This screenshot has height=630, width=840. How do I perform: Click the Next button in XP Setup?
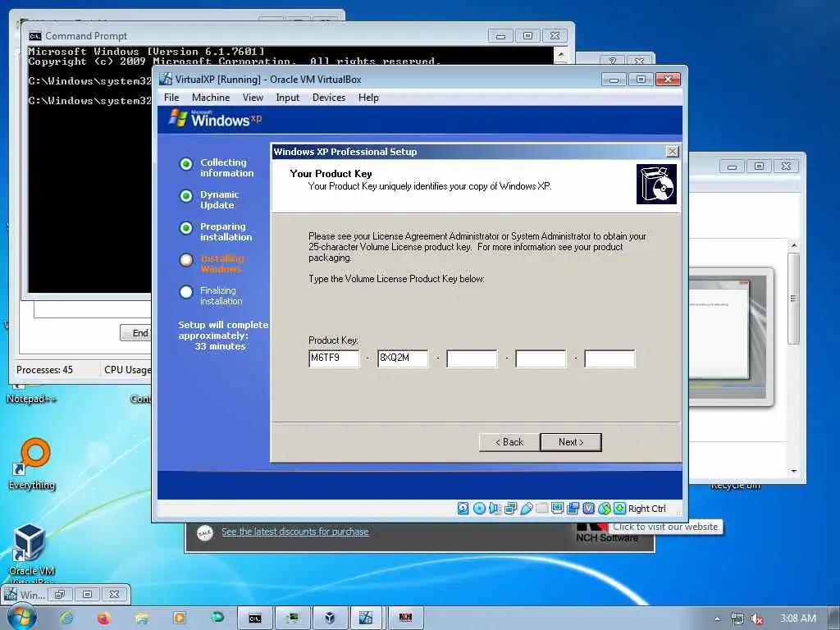571,442
